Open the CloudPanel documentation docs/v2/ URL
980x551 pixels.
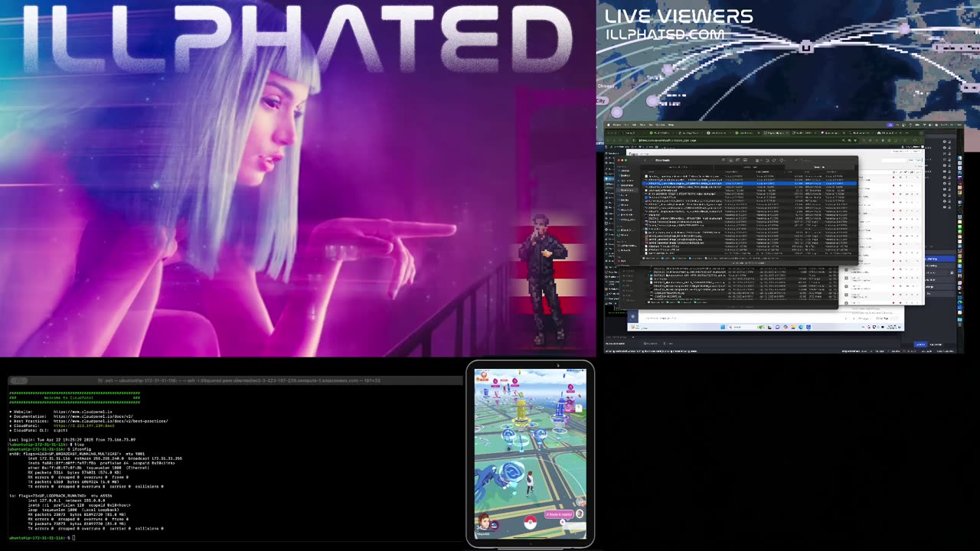[x=93, y=416]
